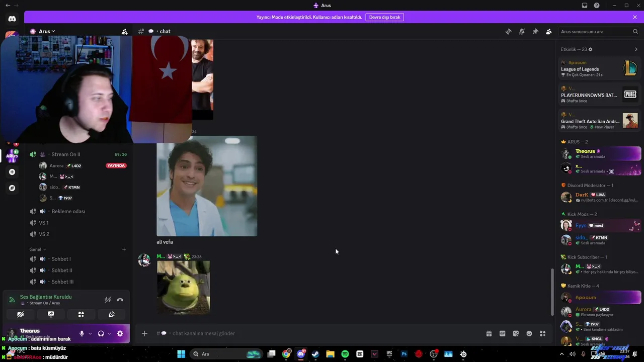Click the Arus server search field
The image size is (644, 362).
(599, 31)
